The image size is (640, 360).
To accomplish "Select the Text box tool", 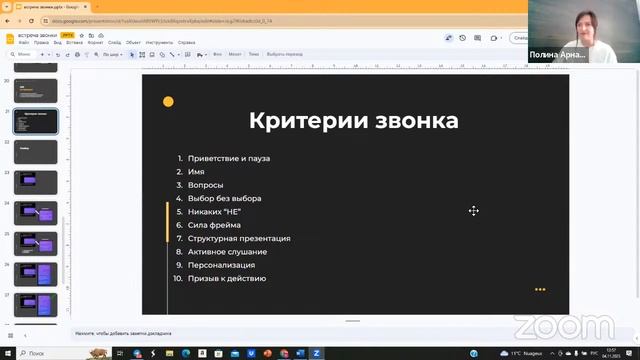I will point(142,54).
